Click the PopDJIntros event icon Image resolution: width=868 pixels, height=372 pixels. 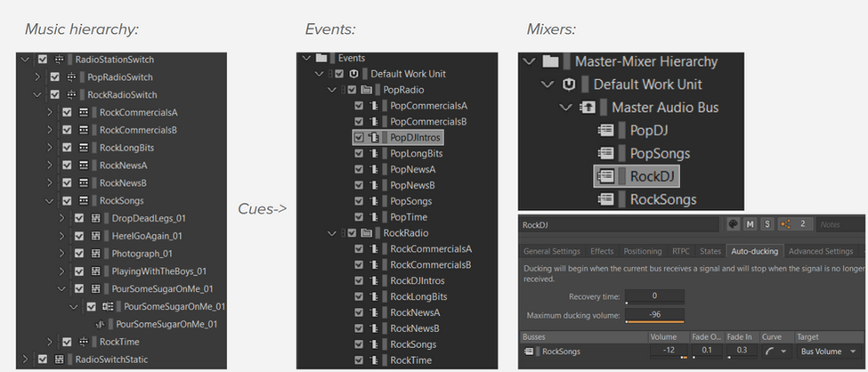tap(374, 137)
